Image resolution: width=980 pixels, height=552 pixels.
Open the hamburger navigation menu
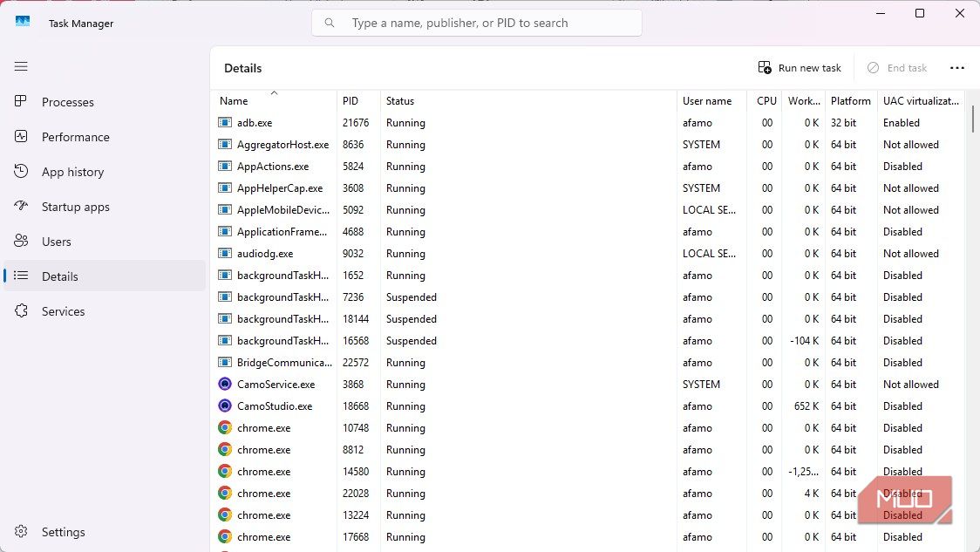coord(21,66)
